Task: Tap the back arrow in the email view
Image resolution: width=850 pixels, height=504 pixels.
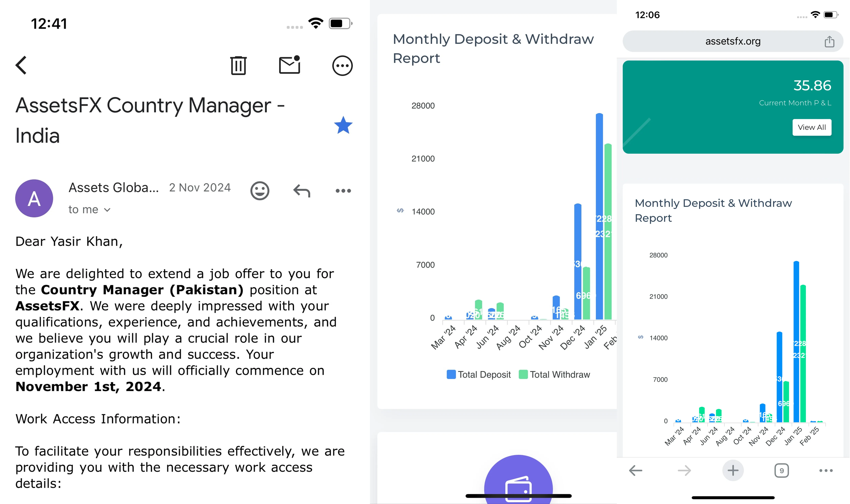Action: (x=21, y=65)
